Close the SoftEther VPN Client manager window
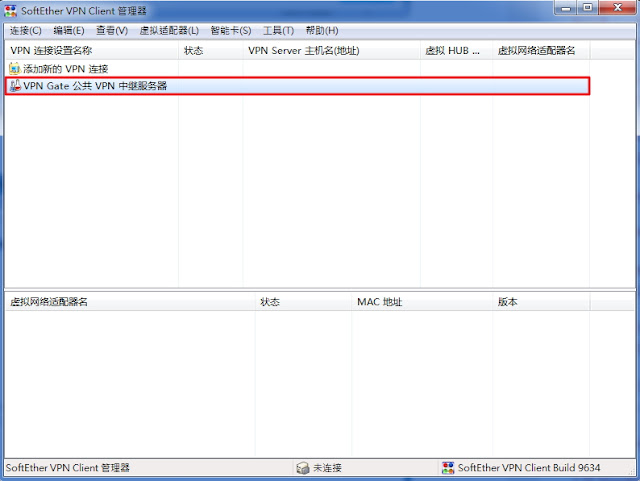The image size is (640, 481). pos(618,8)
